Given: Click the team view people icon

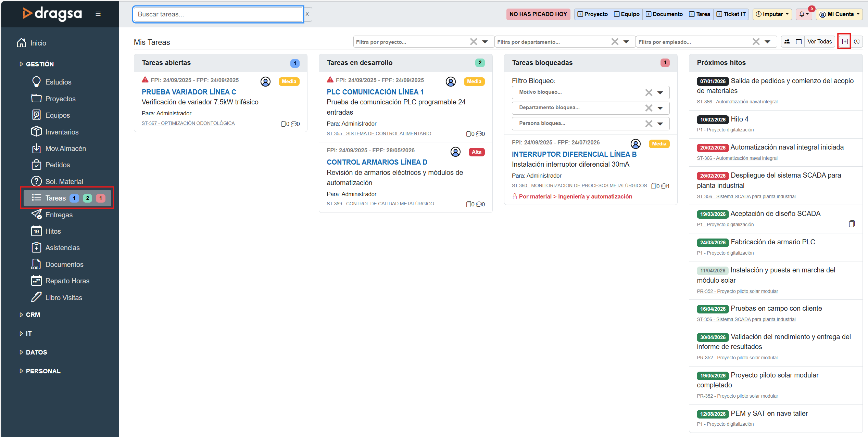Looking at the screenshot, I should [787, 42].
